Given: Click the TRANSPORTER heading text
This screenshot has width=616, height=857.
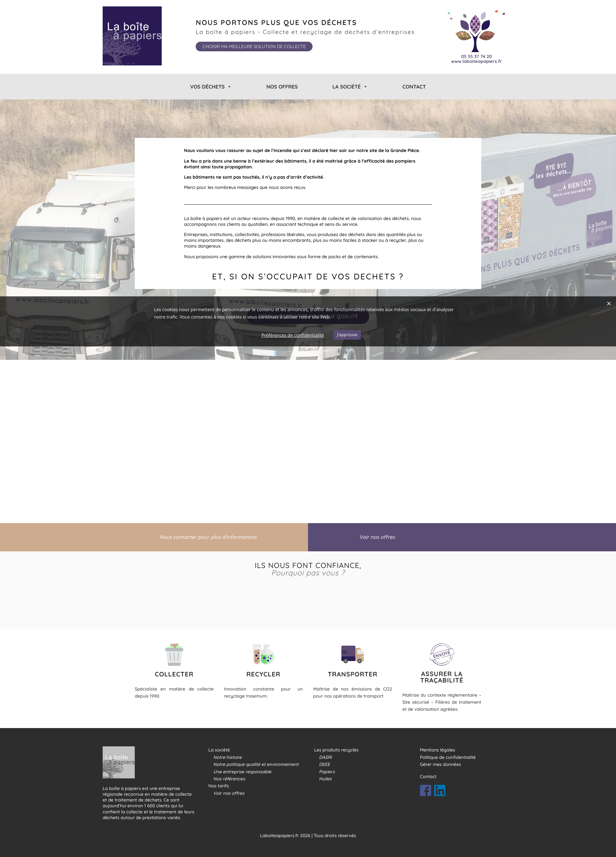Looking at the screenshot, I should (352, 674).
